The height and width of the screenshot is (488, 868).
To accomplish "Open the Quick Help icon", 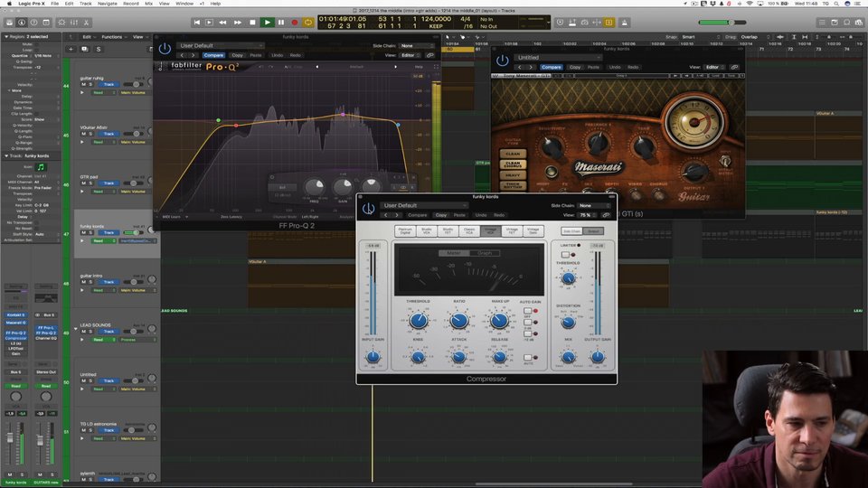I will click(x=33, y=23).
